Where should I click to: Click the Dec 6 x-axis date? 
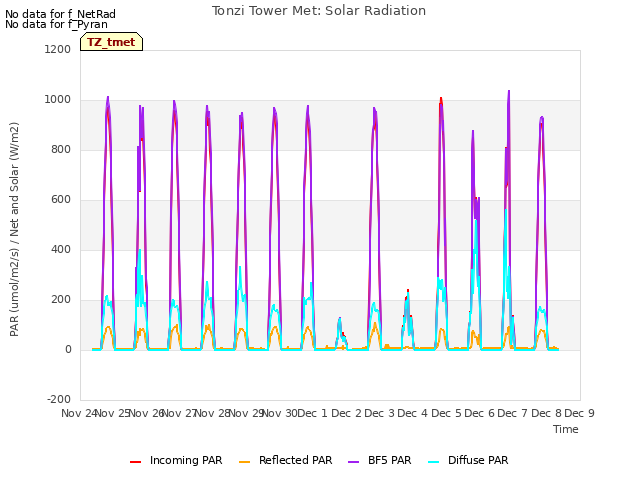[479, 413]
